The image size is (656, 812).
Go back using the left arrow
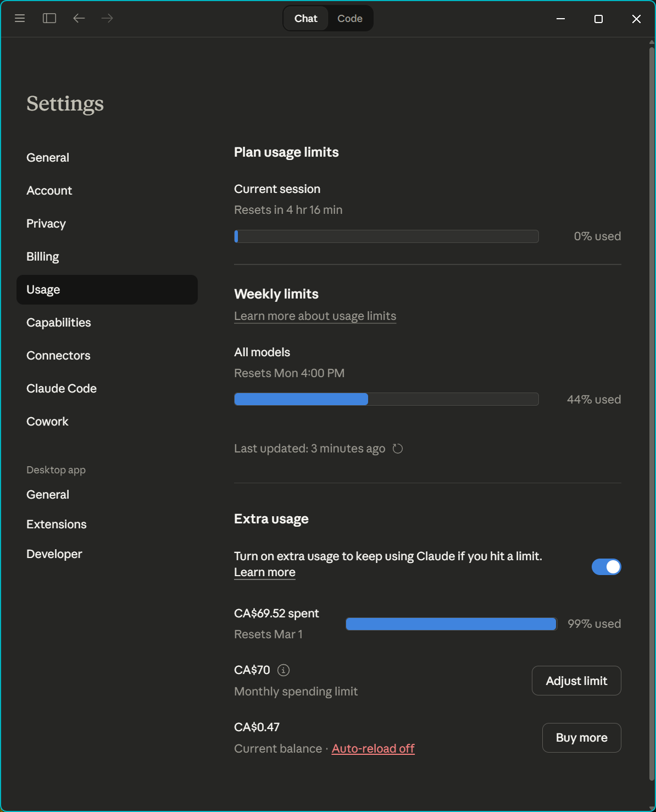[x=79, y=18]
